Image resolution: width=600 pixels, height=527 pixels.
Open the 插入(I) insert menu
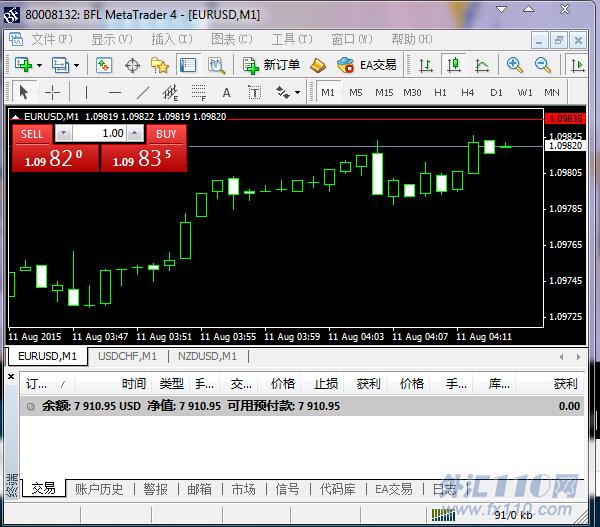(172, 39)
